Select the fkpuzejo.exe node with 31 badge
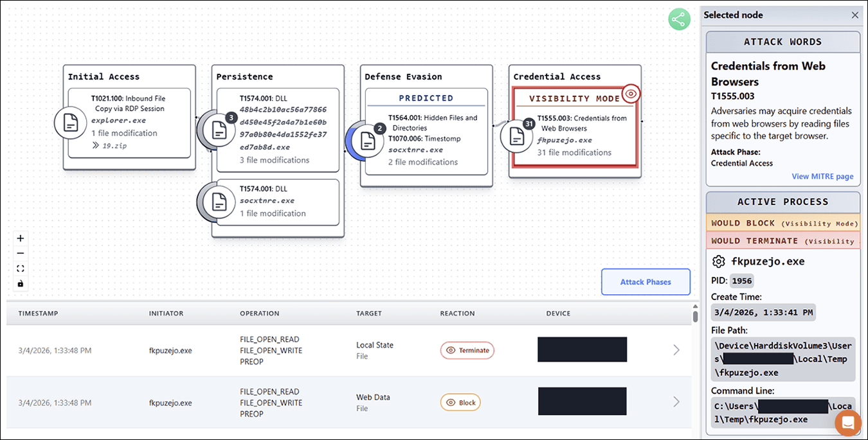This screenshot has height=440, width=868. pyautogui.click(x=517, y=136)
